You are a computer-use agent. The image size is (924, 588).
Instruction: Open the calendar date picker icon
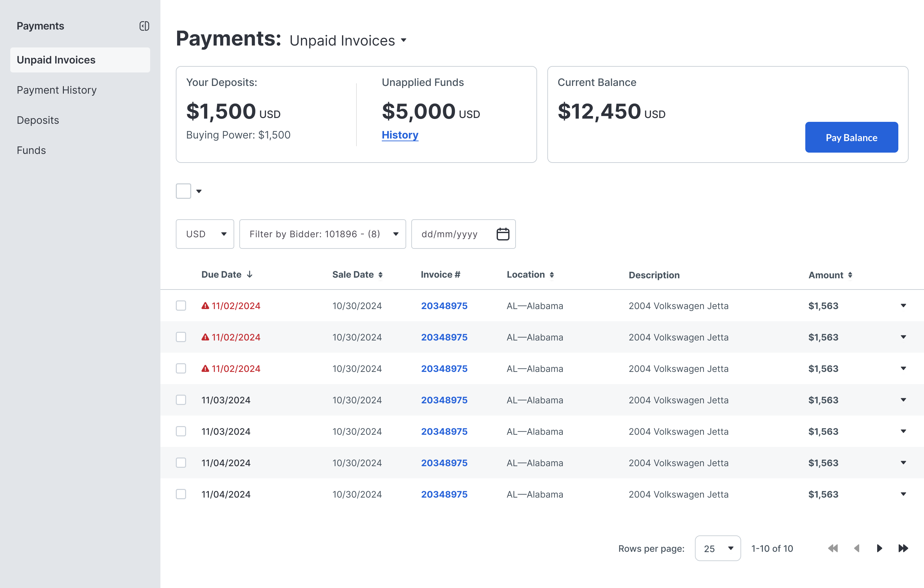(503, 234)
